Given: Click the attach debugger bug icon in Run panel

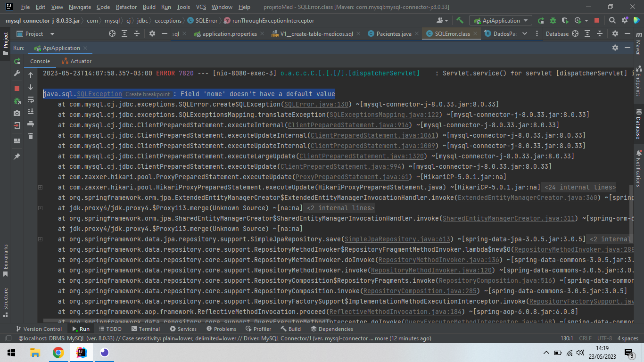Looking at the screenshot, I should coord(17,101).
